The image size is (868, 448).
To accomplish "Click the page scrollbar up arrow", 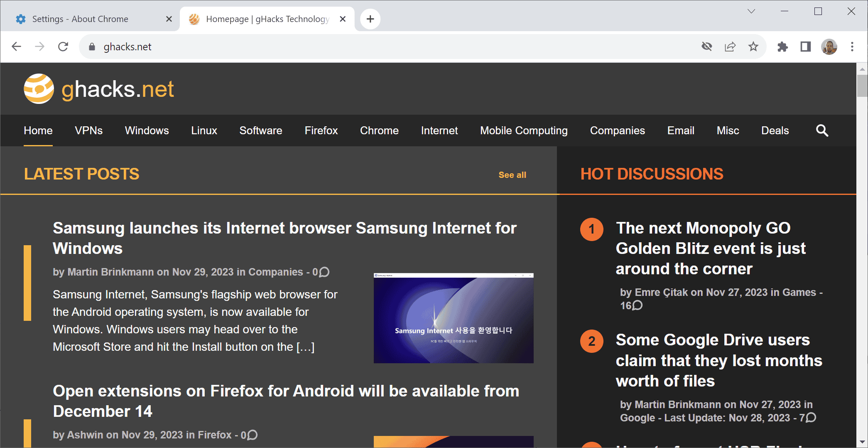I will pos(862,69).
